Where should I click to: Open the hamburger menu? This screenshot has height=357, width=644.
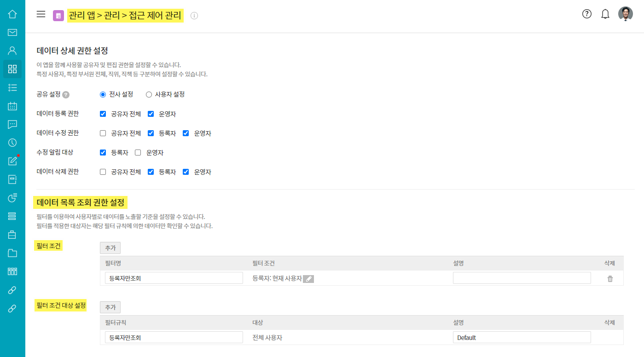[x=41, y=14]
